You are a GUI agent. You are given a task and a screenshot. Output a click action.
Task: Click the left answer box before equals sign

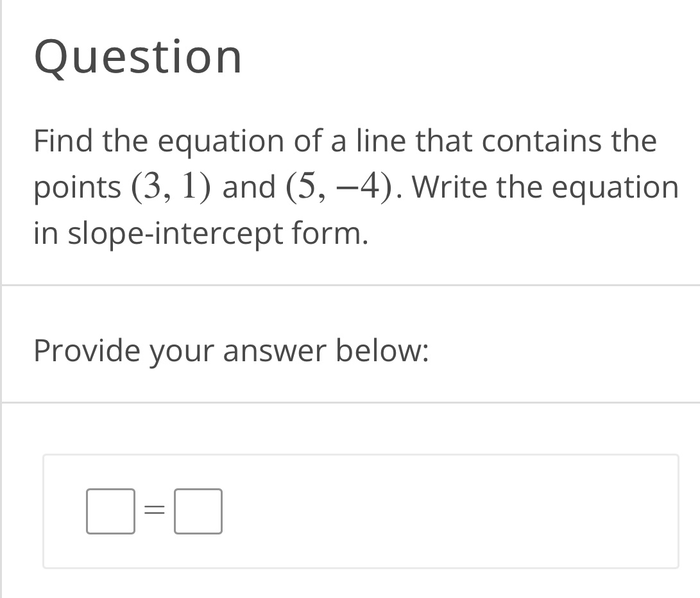coord(110,511)
